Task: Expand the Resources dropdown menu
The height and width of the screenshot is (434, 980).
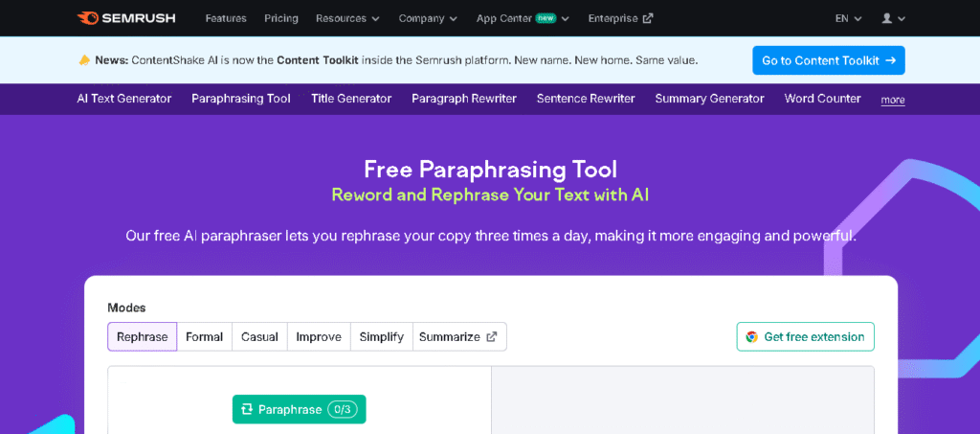Action: (x=347, y=18)
